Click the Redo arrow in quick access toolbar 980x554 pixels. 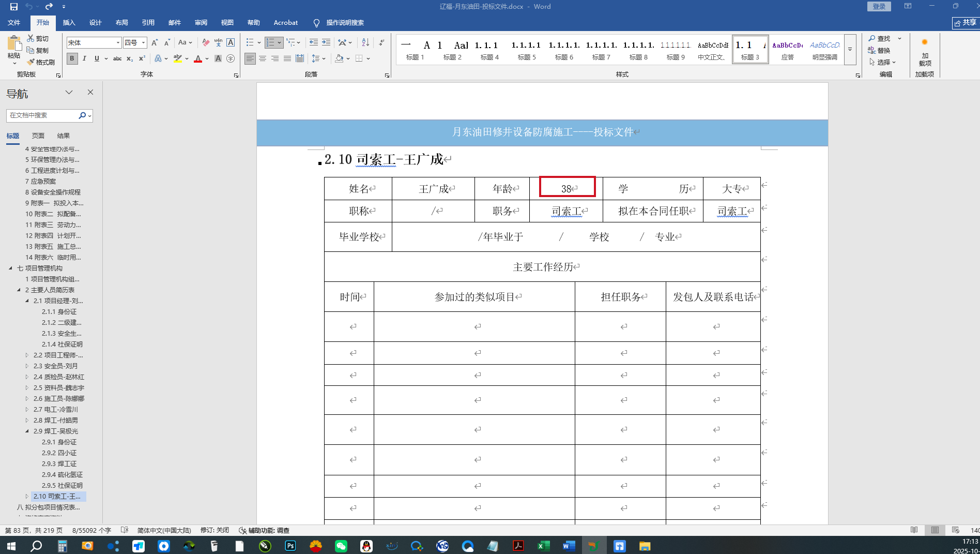49,7
